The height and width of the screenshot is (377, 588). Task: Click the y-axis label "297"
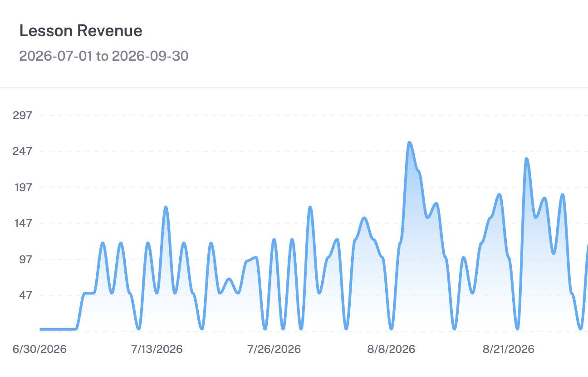click(x=23, y=115)
